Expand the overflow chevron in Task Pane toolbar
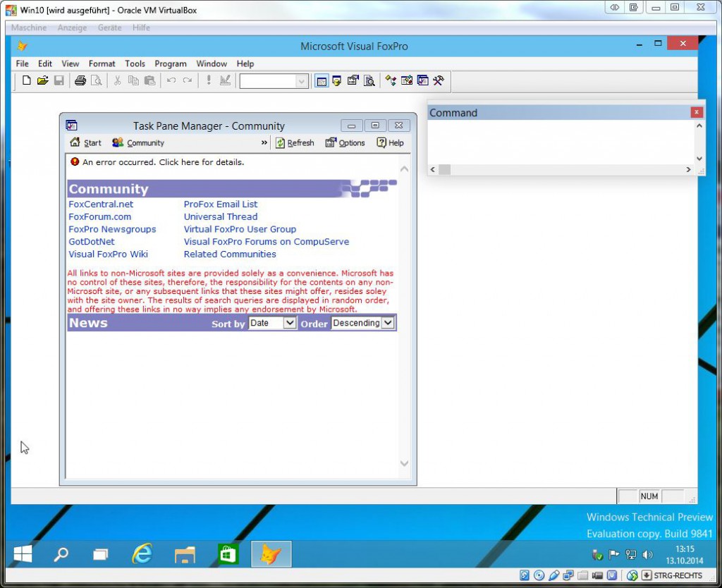 263,142
